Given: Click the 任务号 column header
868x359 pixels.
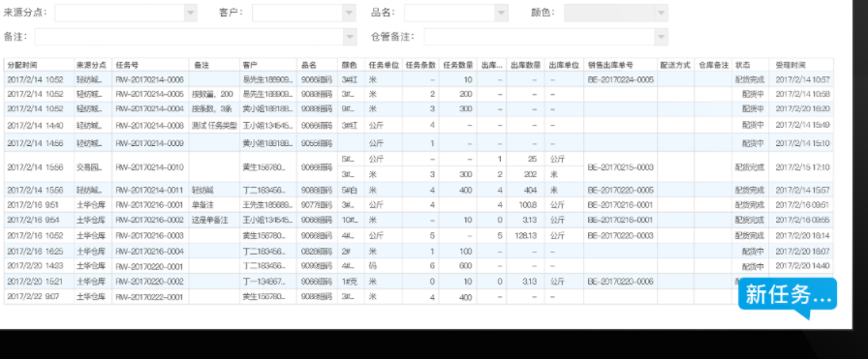Looking at the screenshot, I should click(x=150, y=65).
